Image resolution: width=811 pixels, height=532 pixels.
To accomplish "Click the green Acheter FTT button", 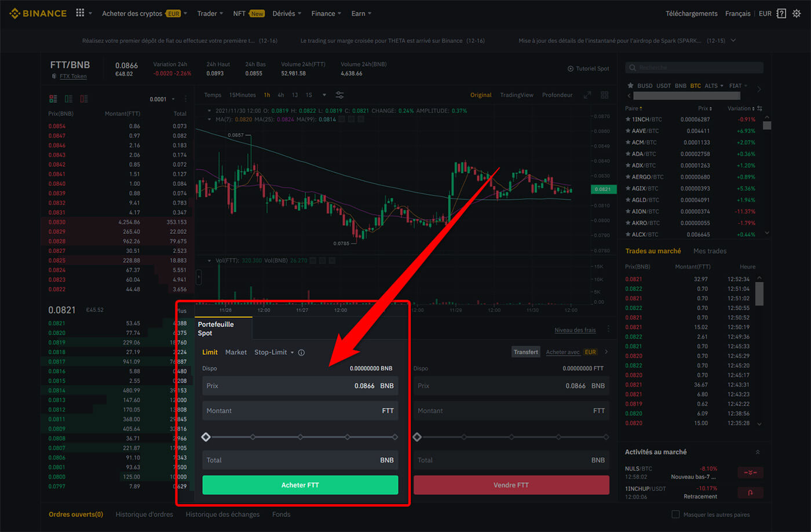I will (x=300, y=485).
